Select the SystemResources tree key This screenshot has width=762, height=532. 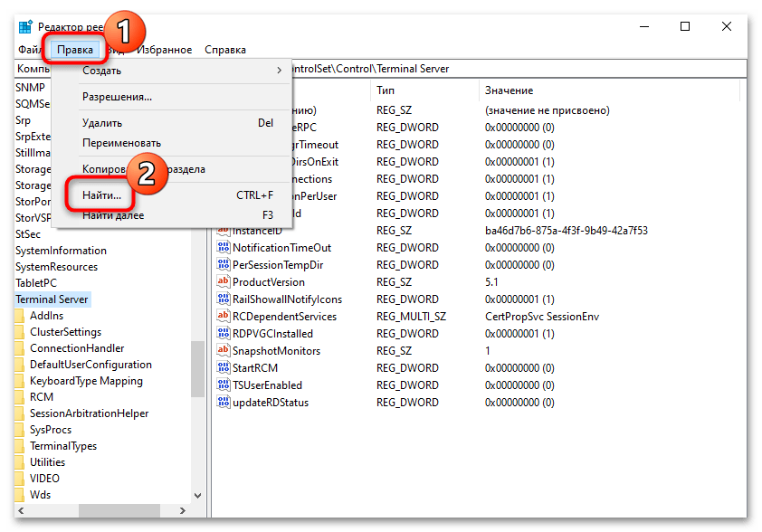[56, 267]
